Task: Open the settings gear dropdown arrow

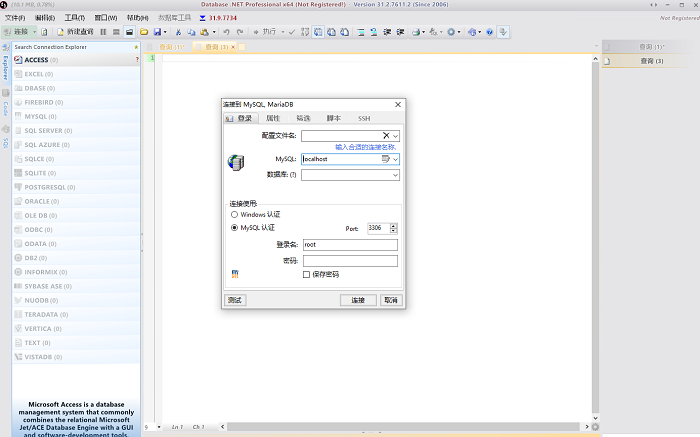Action: tap(459, 32)
